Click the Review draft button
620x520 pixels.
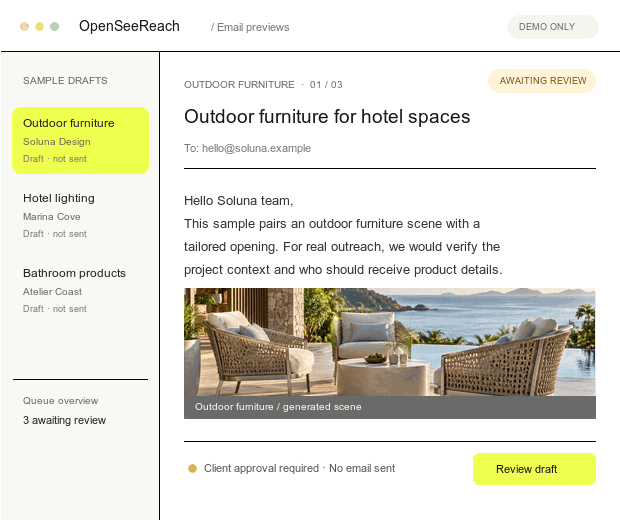tap(534, 469)
